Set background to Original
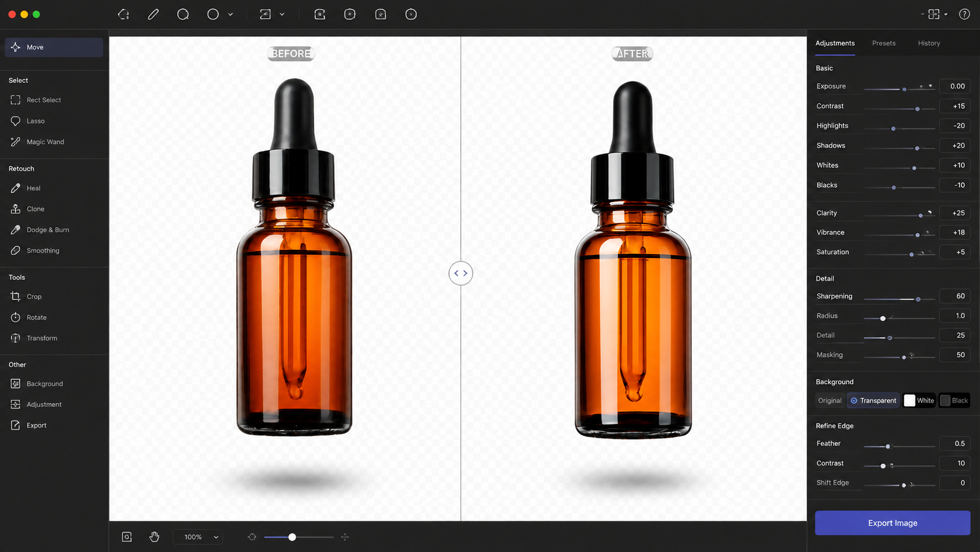 click(x=830, y=401)
